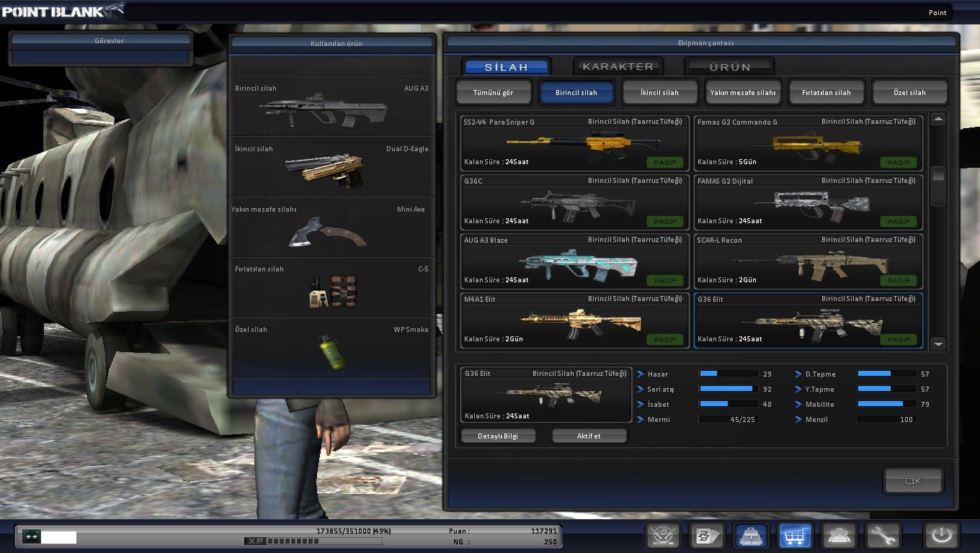Open the clan emblem icon in bottom bar
The image size is (980, 553).
[x=663, y=536]
